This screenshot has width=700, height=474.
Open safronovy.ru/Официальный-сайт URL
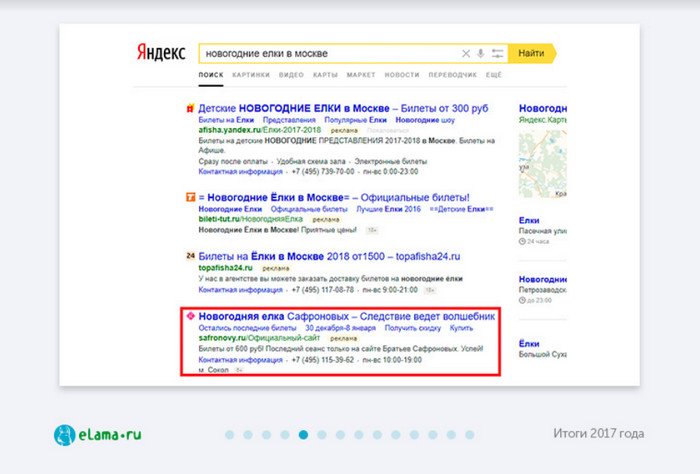(x=259, y=338)
